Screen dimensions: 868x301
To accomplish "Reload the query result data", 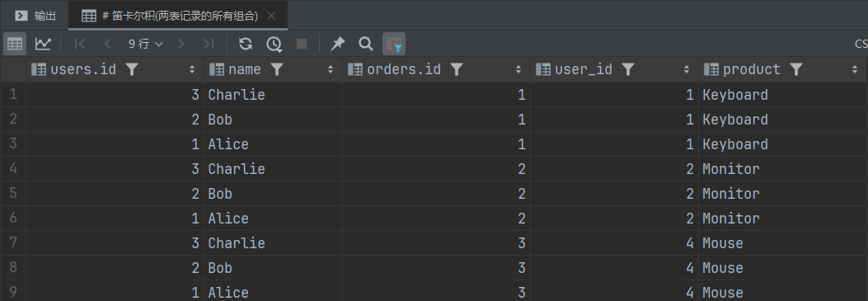I will (x=246, y=44).
